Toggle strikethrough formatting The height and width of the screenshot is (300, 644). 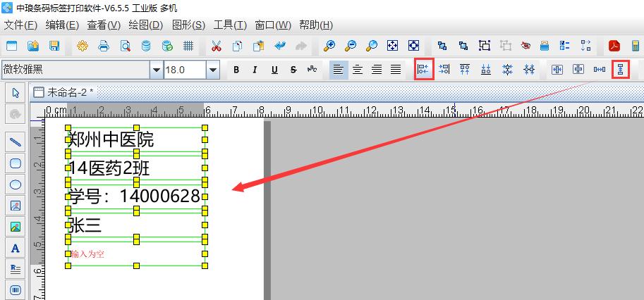[293, 70]
